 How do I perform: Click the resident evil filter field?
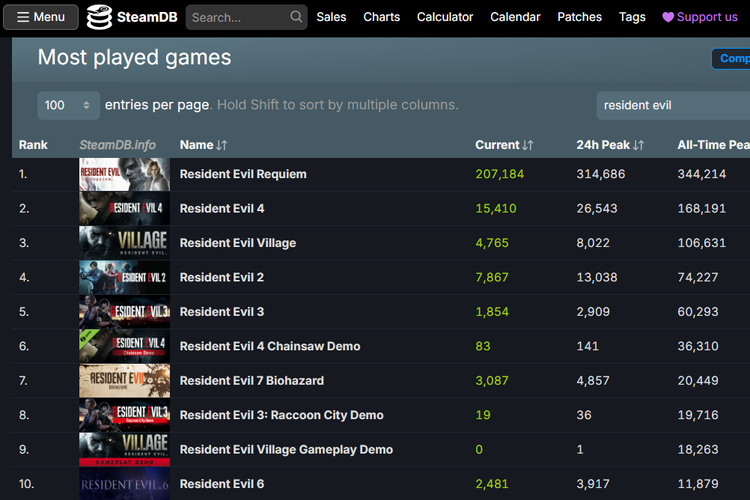coord(673,105)
